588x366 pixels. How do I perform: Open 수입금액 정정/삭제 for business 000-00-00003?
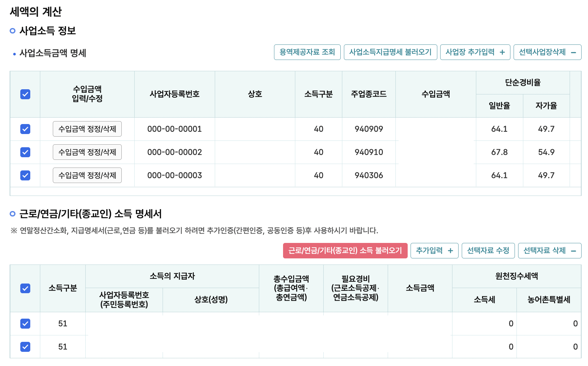[x=87, y=175]
